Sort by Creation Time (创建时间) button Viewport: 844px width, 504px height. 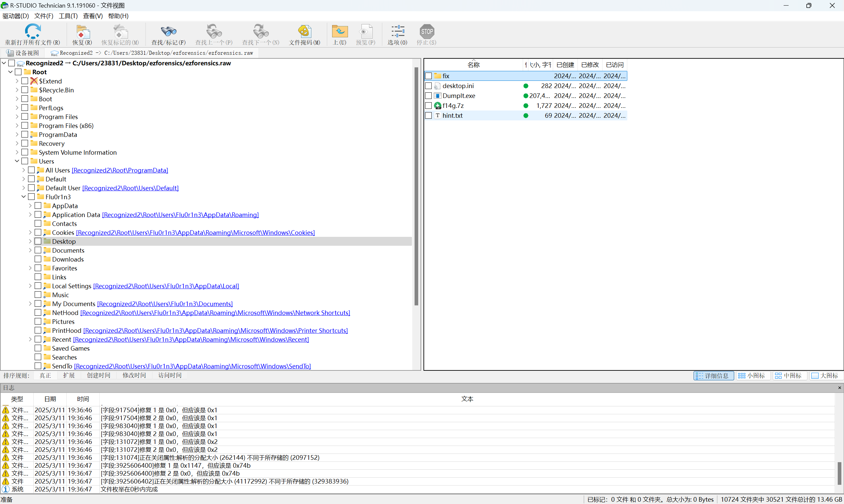pyautogui.click(x=99, y=375)
